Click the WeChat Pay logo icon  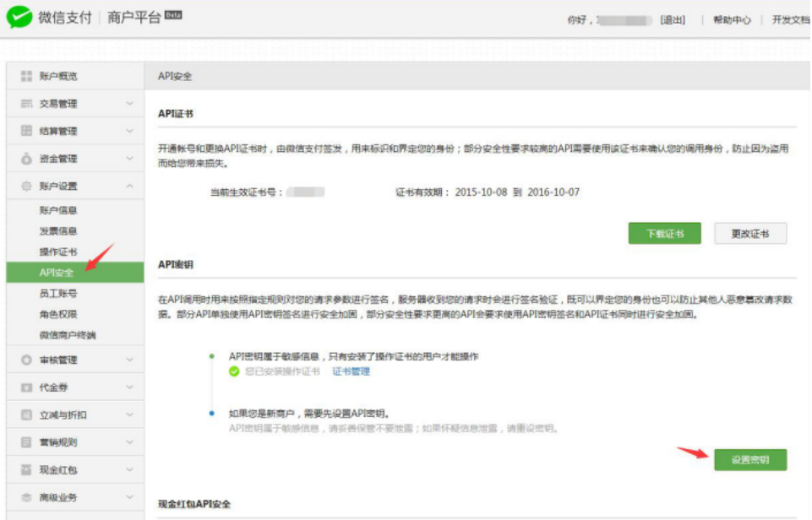tap(19, 18)
